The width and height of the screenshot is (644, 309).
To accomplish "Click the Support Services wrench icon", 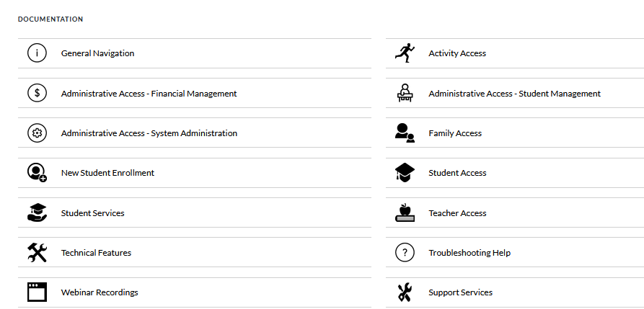I will tap(405, 292).
